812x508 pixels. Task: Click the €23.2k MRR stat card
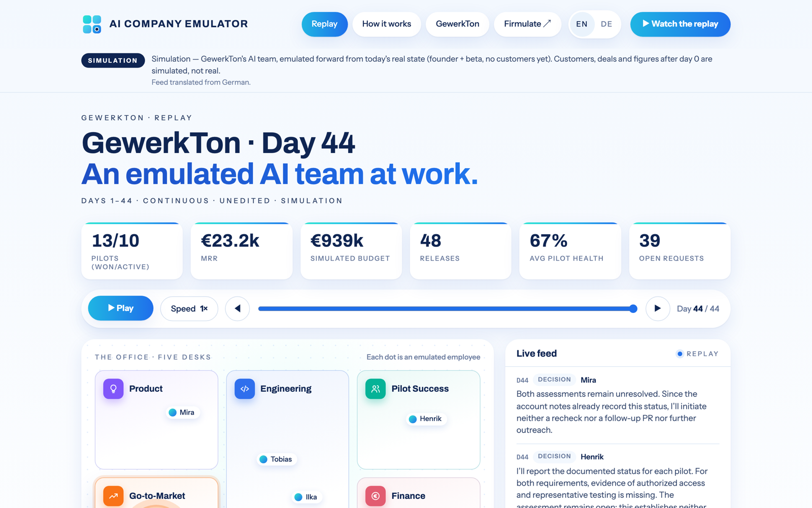click(242, 251)
